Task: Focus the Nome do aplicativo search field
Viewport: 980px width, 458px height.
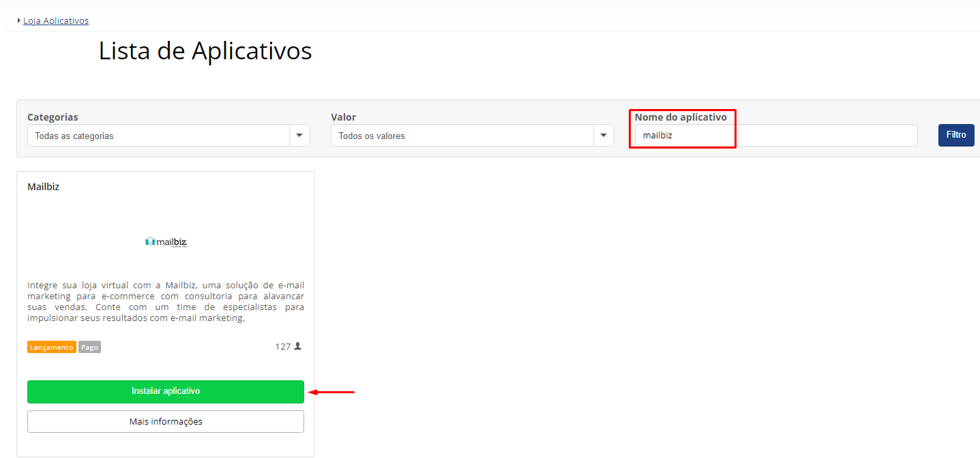Action: [776, 136]
